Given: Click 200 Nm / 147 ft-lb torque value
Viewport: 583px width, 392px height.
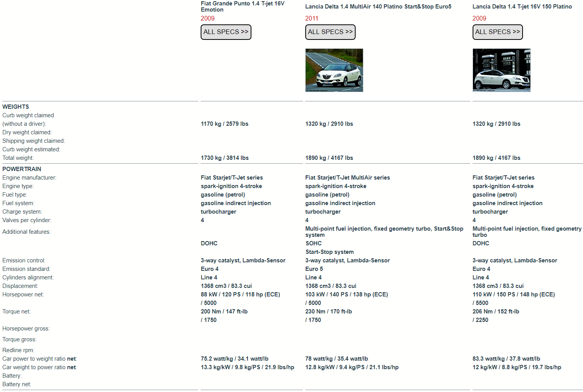Looking at the screenshot, I should click(x=224, y=312).
